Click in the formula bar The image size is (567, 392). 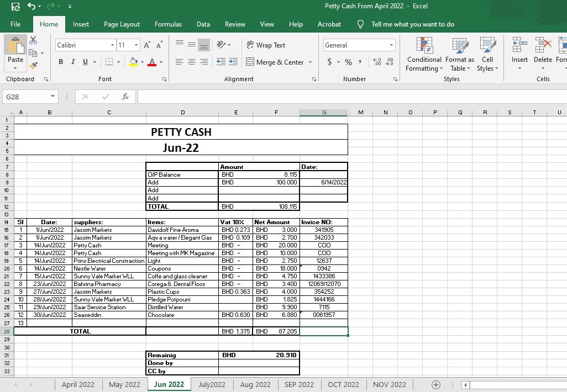point(352,97)
